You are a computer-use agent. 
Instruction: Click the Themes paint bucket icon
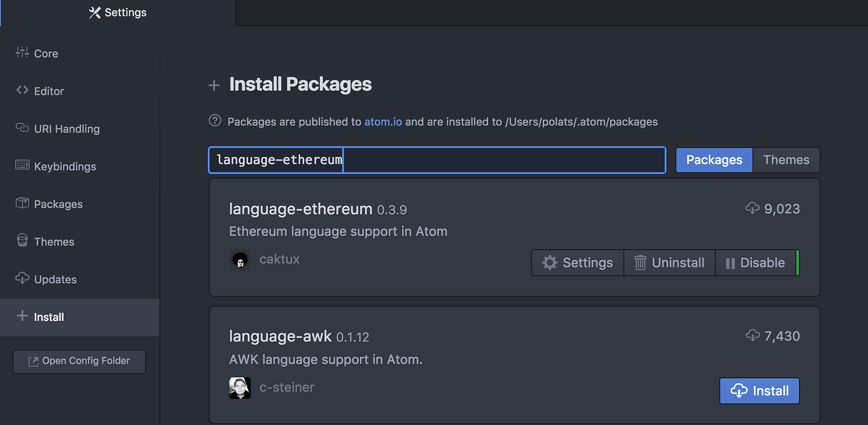pyautogui.click(x=22, y=240)
